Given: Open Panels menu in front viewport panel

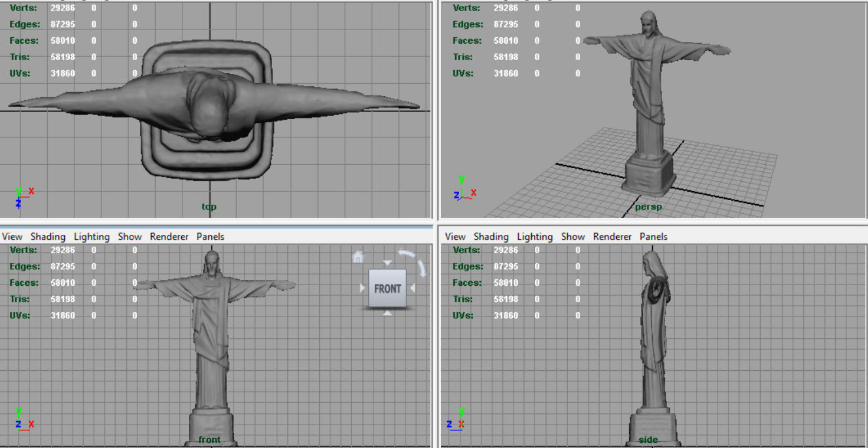Looking at the screenshot, I should pos(210,237).
